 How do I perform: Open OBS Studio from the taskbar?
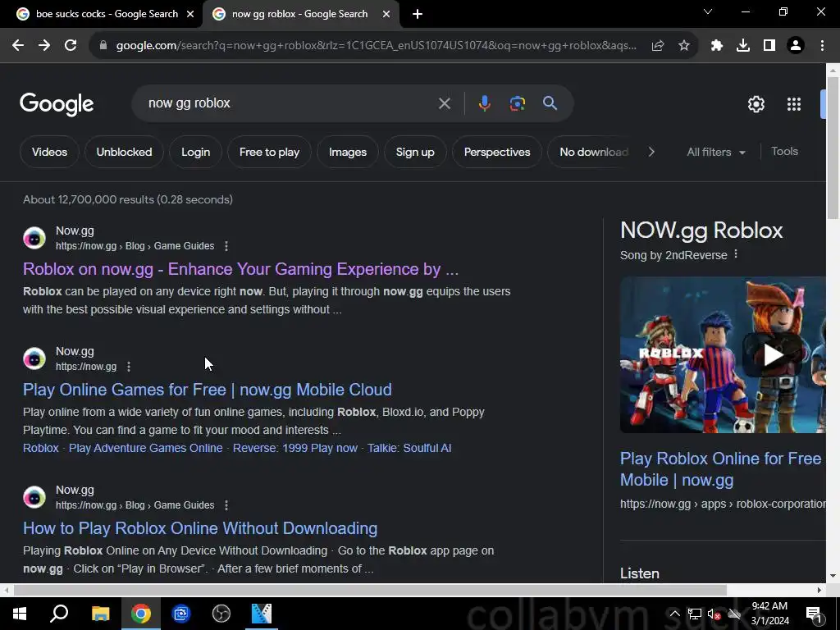point(221,614)
